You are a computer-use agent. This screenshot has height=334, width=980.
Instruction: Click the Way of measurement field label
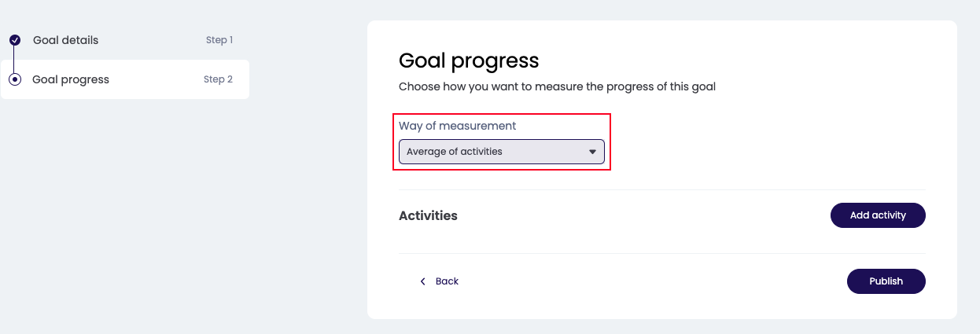click(x=457, y=126)
